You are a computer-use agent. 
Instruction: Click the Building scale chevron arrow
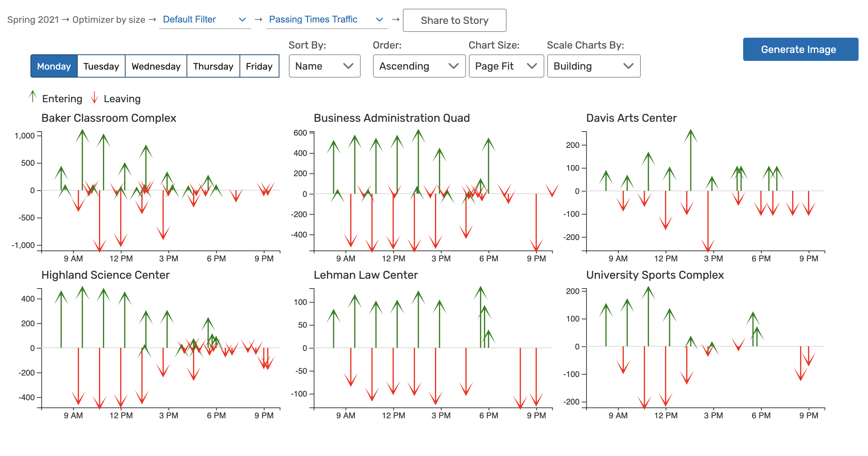[x=628, y=66]
